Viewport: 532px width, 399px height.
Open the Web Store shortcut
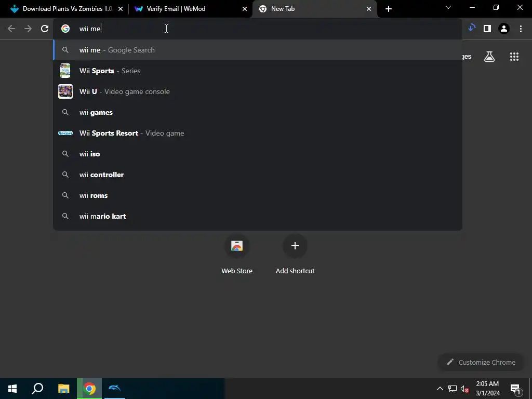click(x=237, y=255)
